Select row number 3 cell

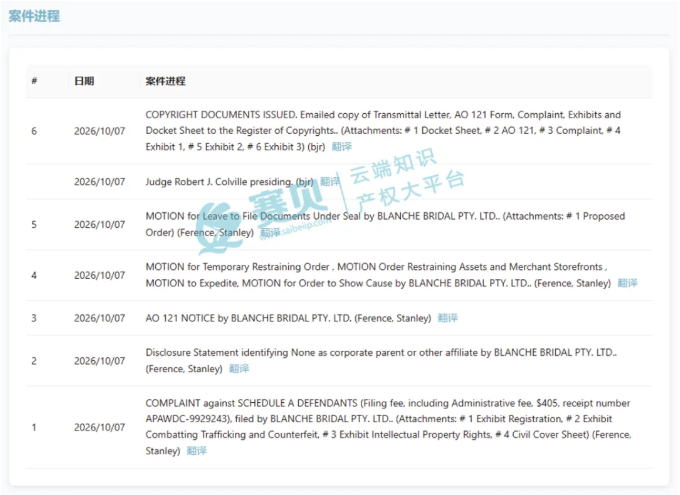pyautogui.click(x=34, y=318)
